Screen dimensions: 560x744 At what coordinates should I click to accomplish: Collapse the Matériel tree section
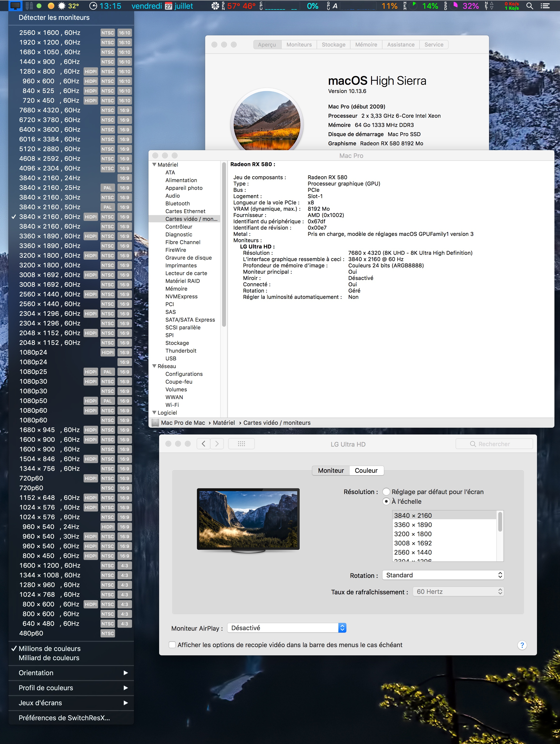click(154, 165)
